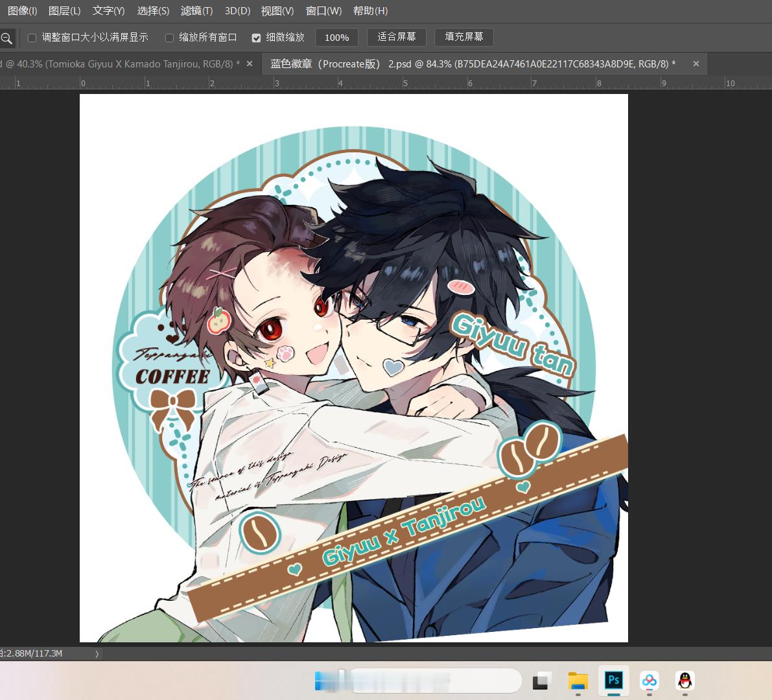Open File Explorer from the taskbar

tap(578, 681)
